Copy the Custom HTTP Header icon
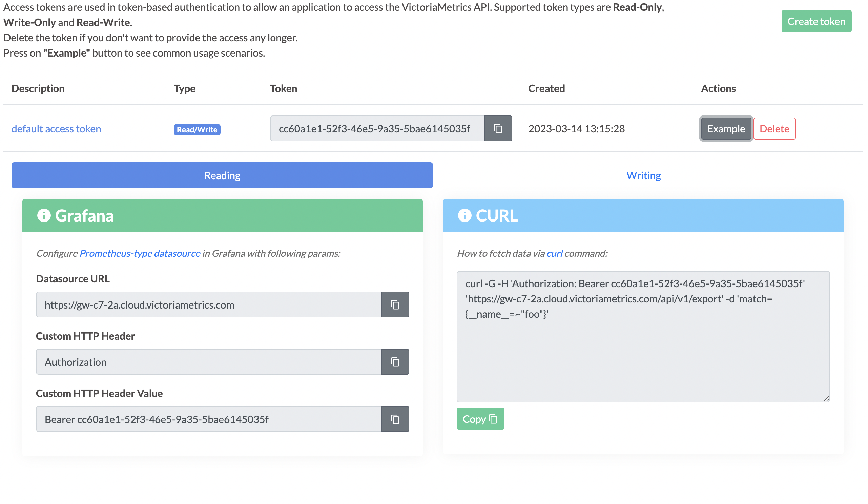The width and height of the screenshot is (868, 504). coord(395,362)
